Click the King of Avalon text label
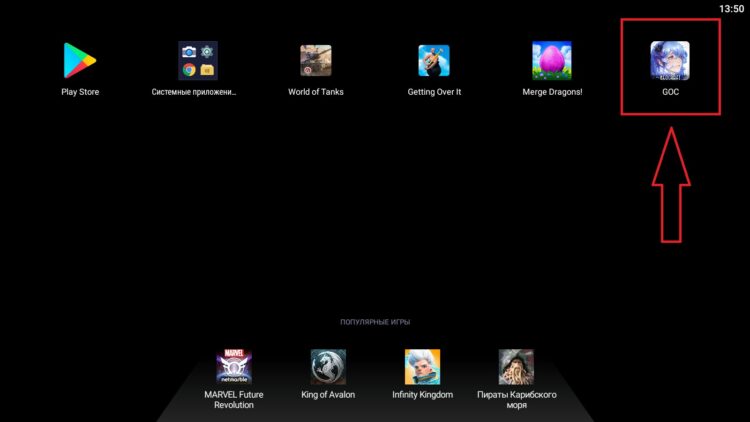Viewport: 750px width, 422px height. 328,394
